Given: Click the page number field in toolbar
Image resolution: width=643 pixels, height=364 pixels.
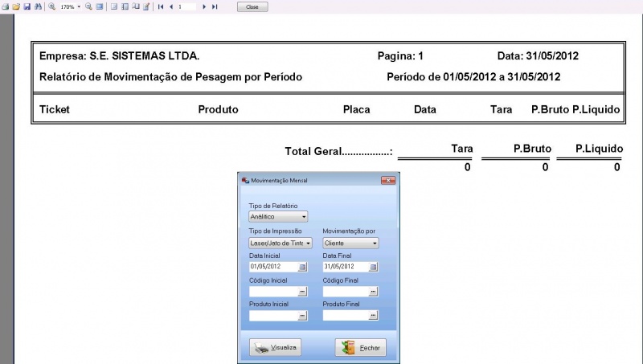Looking at the screenshot, I should 186,6.
